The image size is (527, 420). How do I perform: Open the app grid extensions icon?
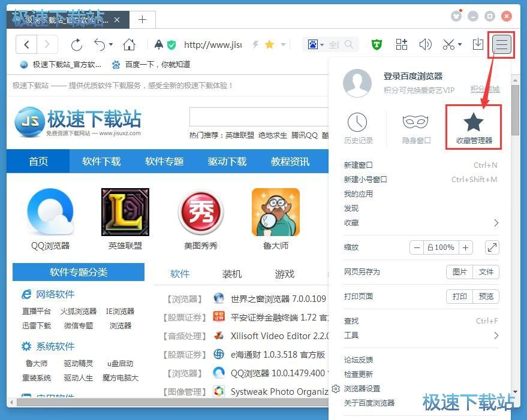401,44
